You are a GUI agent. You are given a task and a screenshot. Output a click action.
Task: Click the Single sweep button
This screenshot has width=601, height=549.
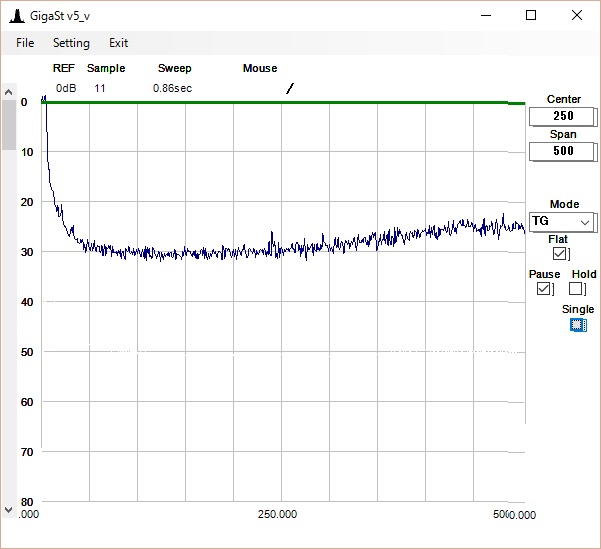pos(578,325)
